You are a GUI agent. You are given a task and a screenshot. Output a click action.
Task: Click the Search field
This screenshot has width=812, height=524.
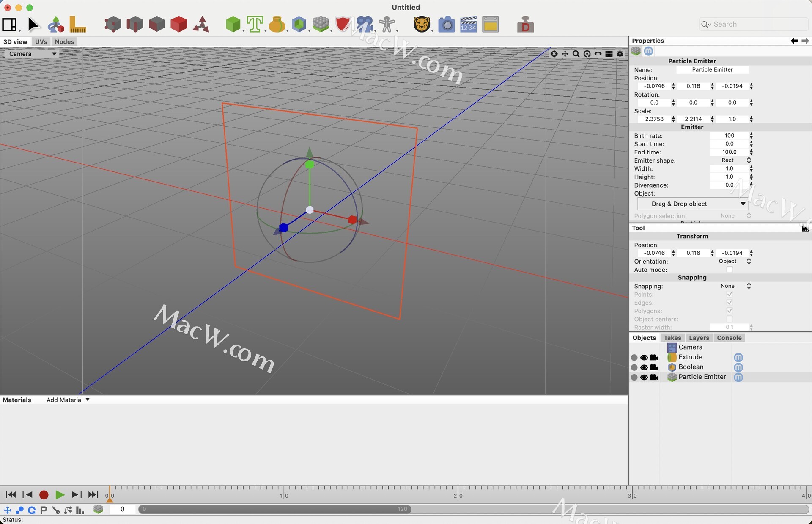click(754, 25)
